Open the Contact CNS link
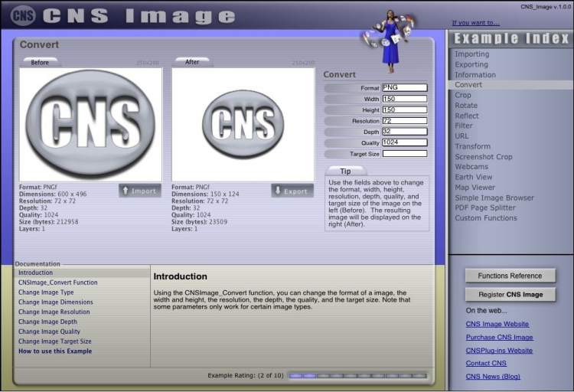 pos(486,363)
